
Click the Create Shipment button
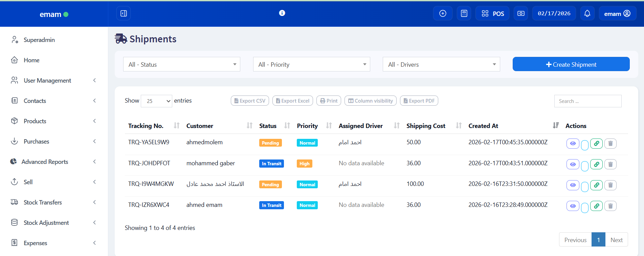(x=571, y=64)
